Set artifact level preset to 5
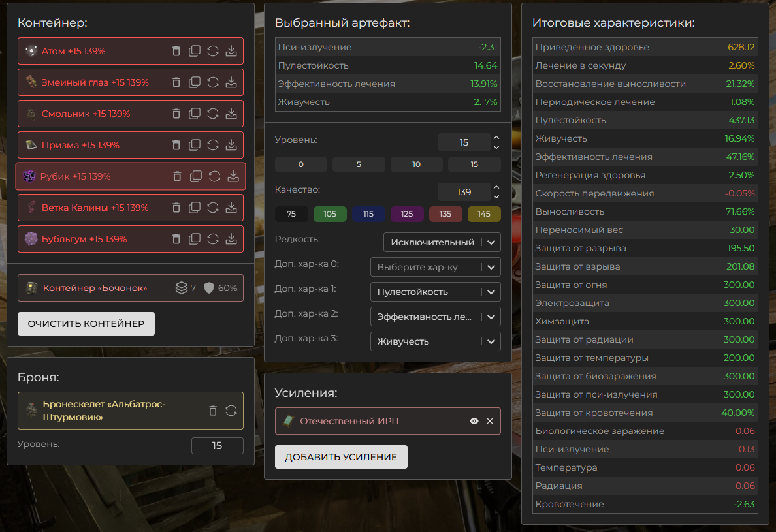 click(x=359, y=164)
